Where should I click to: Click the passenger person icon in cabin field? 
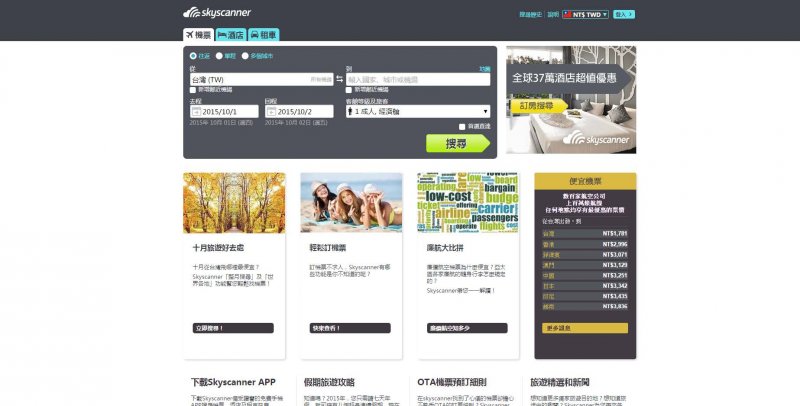[350, 111]
